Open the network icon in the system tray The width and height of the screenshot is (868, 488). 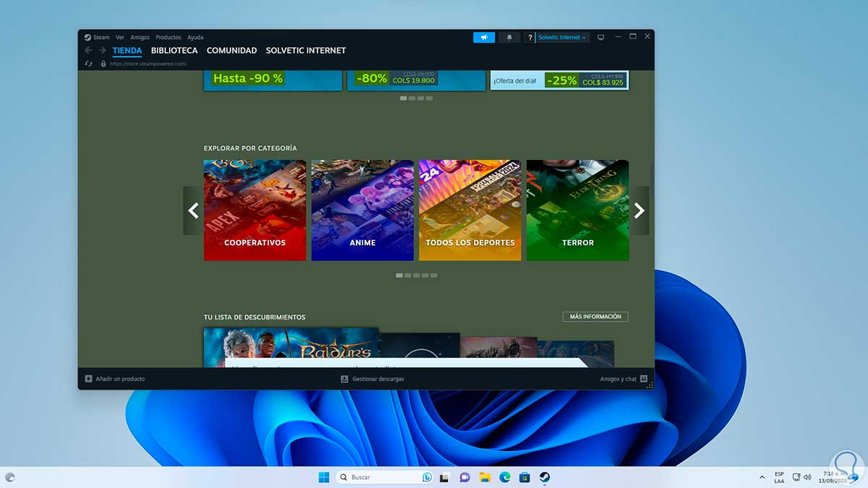(796, 477)
